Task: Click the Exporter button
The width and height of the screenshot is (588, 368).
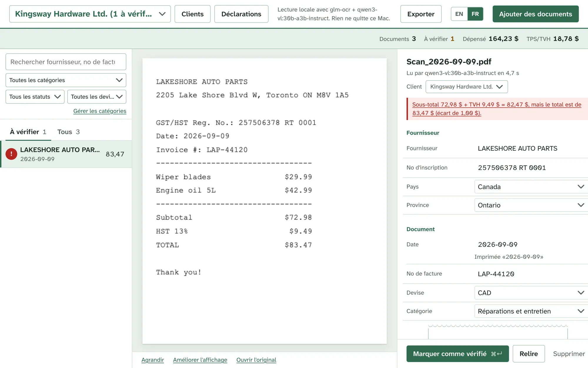Action: [421, 14]
